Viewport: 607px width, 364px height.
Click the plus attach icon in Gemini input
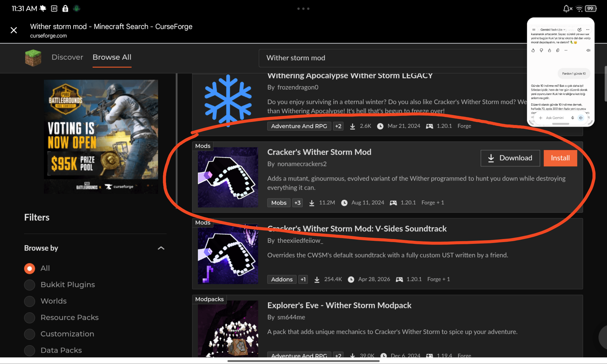click(541, 118)
